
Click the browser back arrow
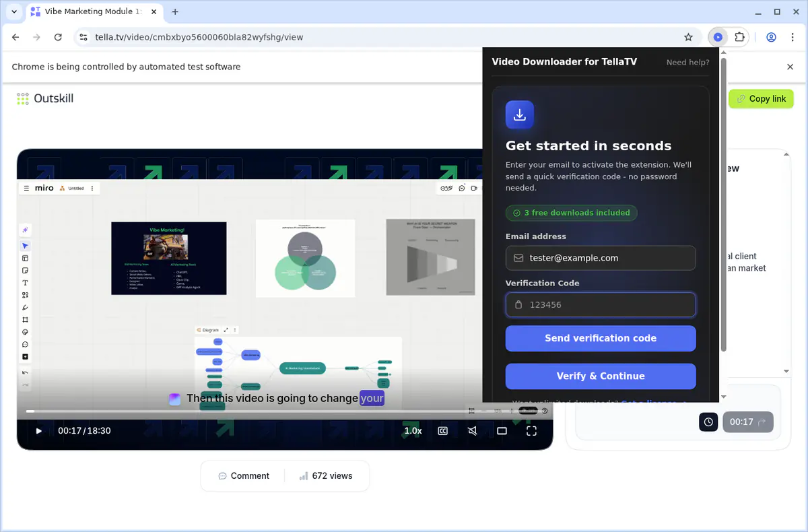pyautogui.click(x=15, y=37)
